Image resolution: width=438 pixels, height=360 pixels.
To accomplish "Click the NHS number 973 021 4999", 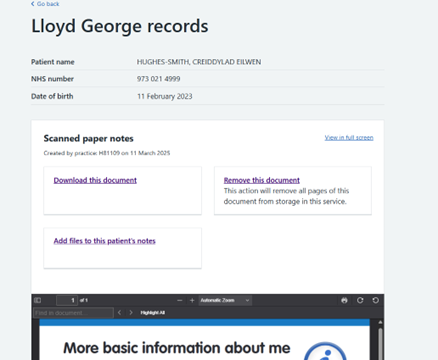I will point(159,79).
